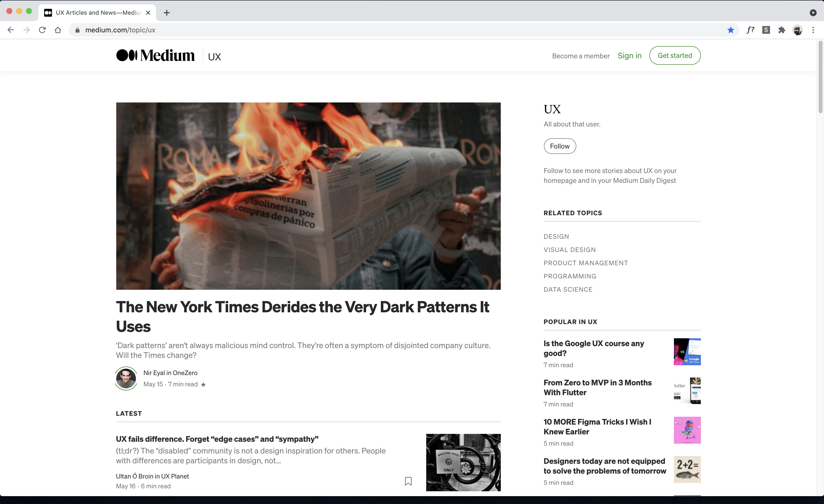Image resolution: width=824 pixels, height=504 pixels.
Task: Click the Medium logo
Action: click(x=155, y=55)
